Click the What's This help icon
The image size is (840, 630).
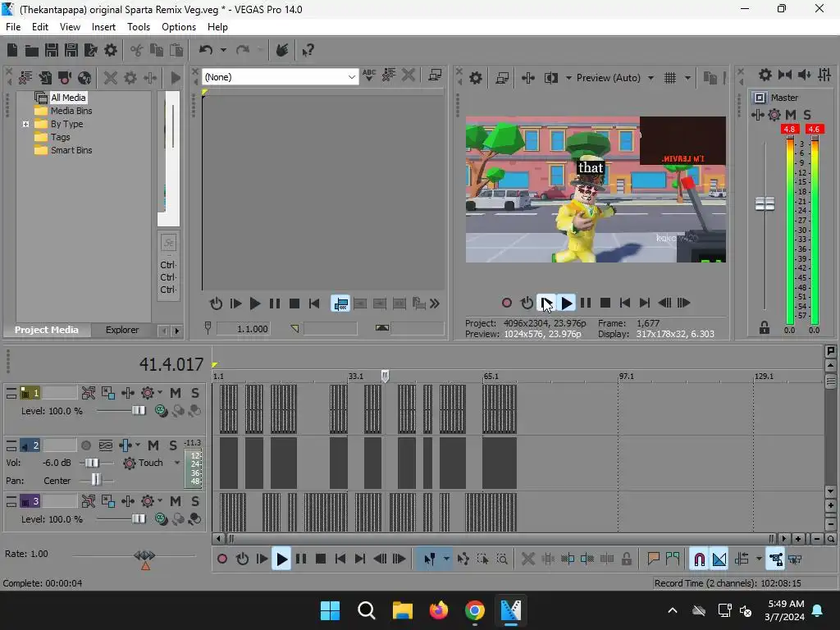coord(308,50)
